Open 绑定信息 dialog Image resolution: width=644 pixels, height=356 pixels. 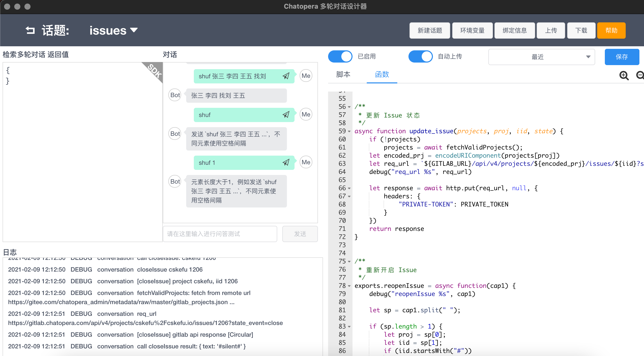tap(515, 31)
